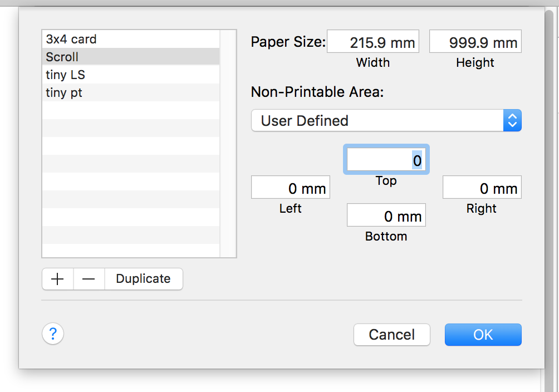Viewport: 559px width, 392px height.
Task: Confirm the dialog with OK
Action: (483, 335)
